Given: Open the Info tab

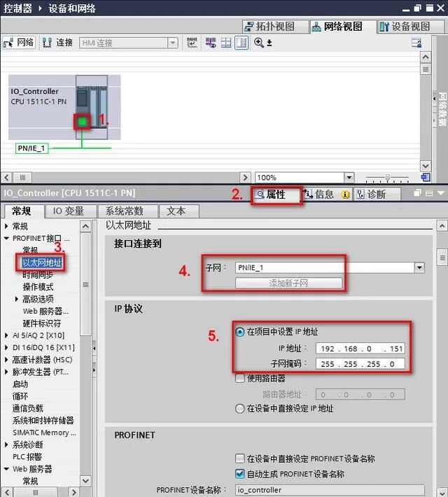Looking at the screenshot, I should (x=327, y=195).
